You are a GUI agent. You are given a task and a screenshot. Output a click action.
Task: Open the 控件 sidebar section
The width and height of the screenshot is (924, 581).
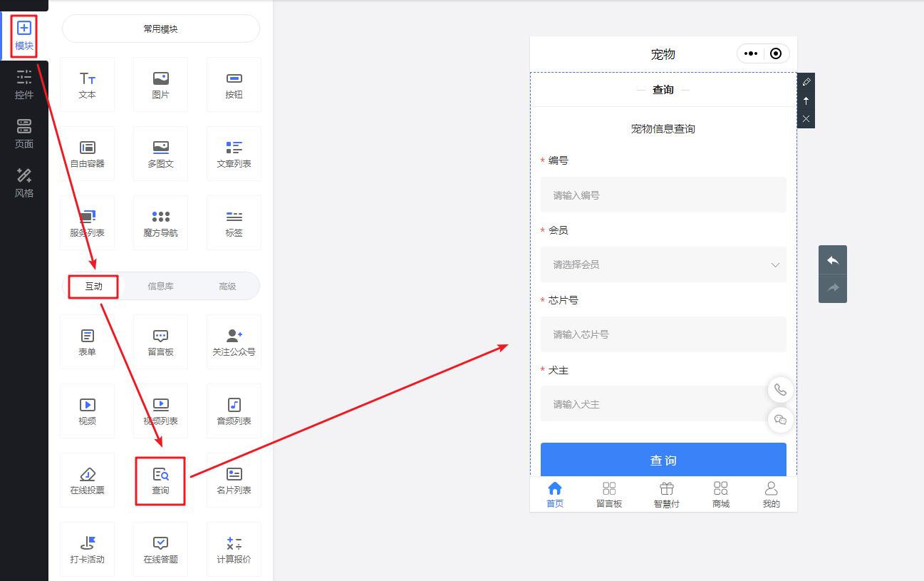pos(24,85)
